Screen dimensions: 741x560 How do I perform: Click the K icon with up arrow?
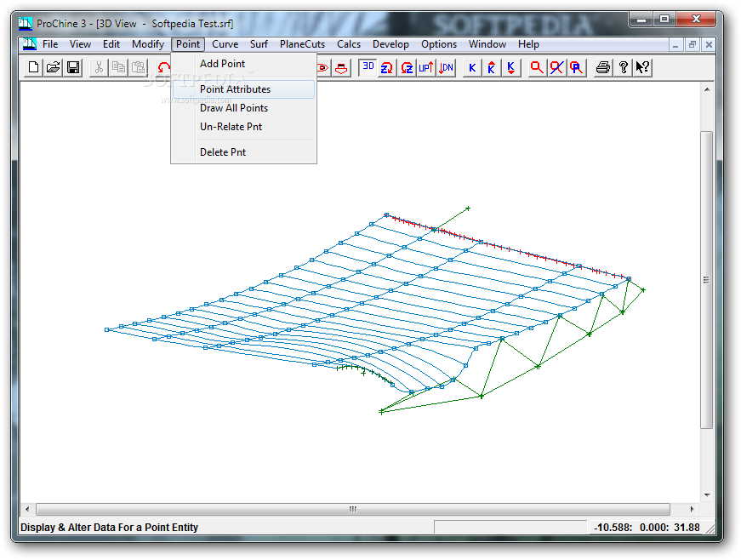[492, 67]
